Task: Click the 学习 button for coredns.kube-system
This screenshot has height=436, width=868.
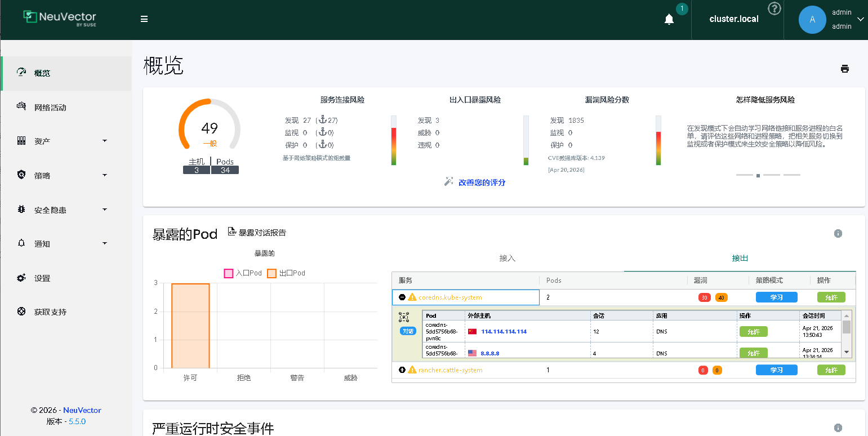Action: tap(776, 297)
